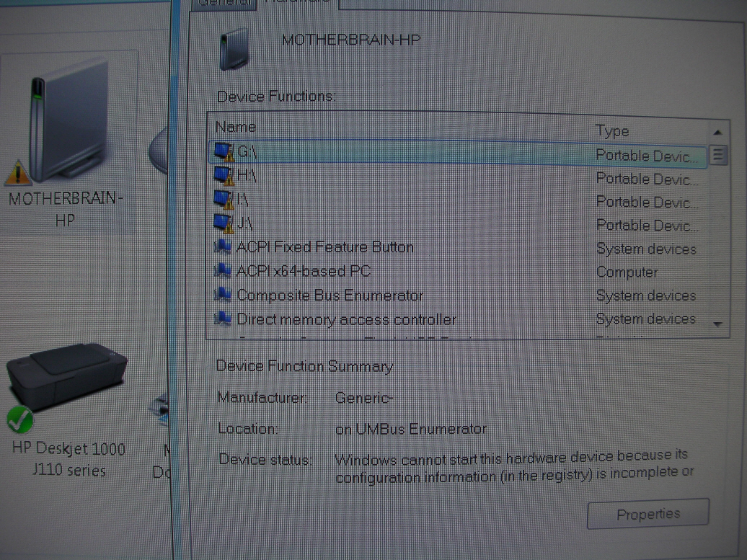Select the I:\ drive warning icon

[224, 200]
